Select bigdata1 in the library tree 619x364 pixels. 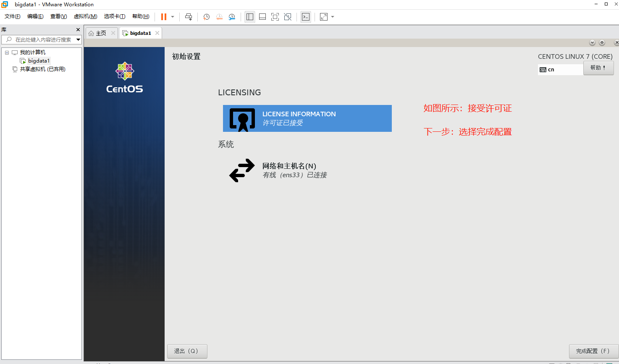pos(38,60)
